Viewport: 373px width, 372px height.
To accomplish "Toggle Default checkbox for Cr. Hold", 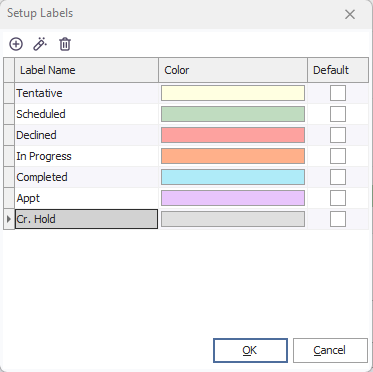I will (x=338, y=219).
